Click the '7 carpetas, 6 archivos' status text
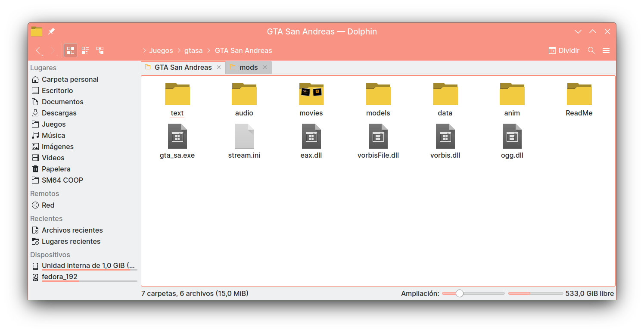Viewport: 644px width, 333px height. point(195,293)
